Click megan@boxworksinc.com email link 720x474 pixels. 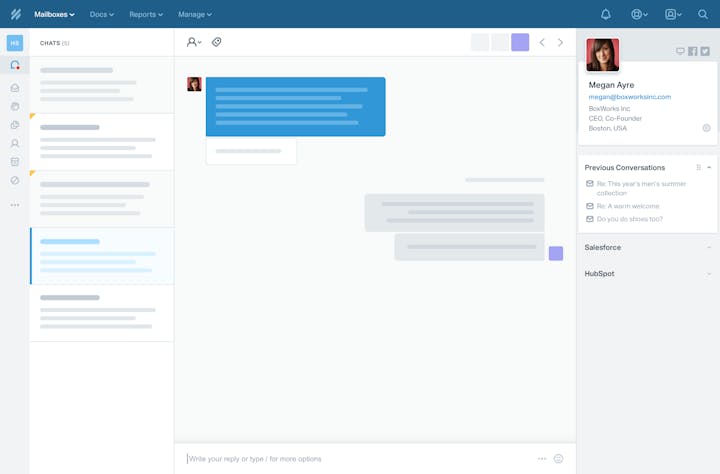click(629, 97)
